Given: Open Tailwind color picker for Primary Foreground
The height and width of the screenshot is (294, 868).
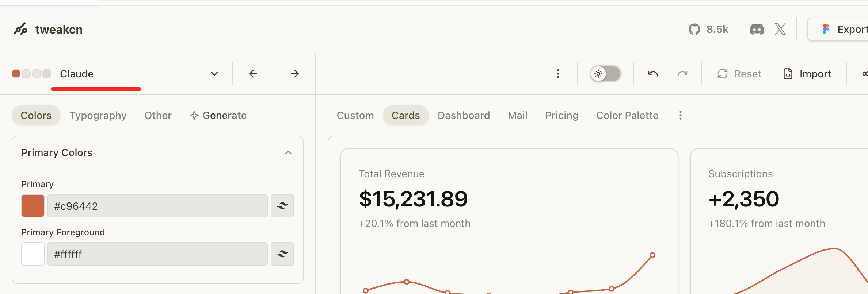Looking at the screenshot, I should [282, 254].
